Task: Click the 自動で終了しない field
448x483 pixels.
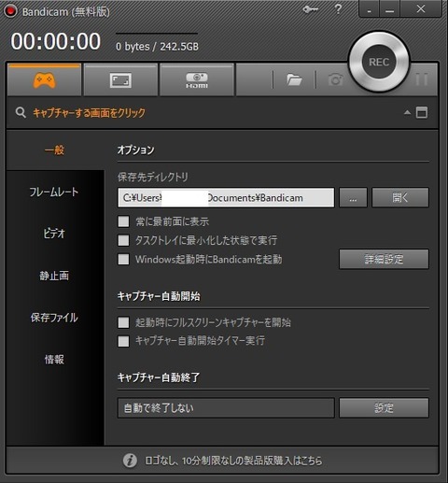Action: (226, 407)
